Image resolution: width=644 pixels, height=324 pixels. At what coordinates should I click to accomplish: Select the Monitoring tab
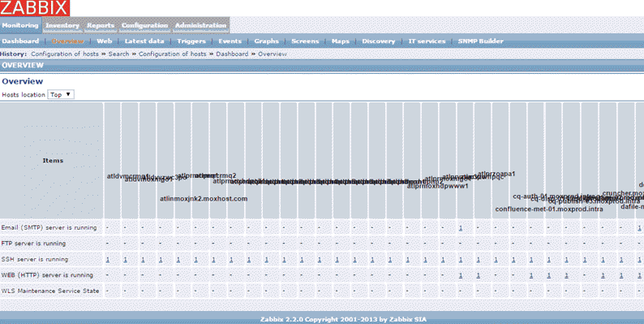[x=20, y=25]
